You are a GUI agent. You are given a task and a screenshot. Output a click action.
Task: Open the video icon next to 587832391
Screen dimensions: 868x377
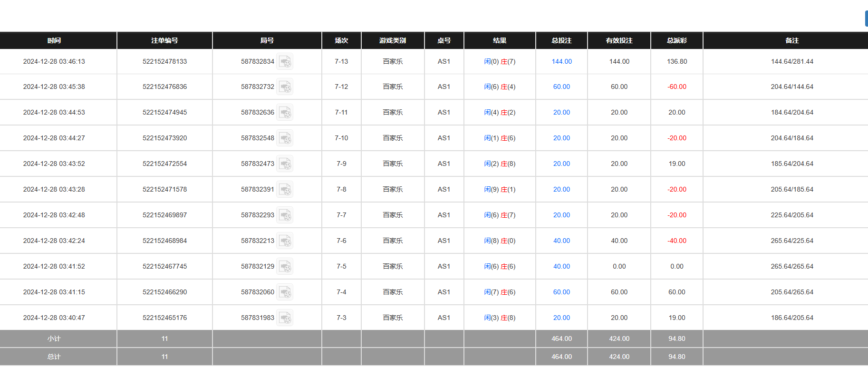coord(285,190)
